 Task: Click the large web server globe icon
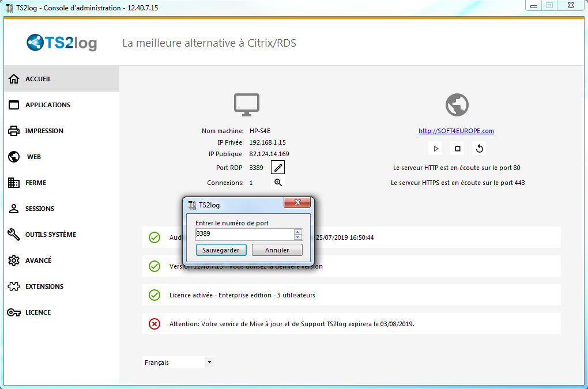click(457, 104)
